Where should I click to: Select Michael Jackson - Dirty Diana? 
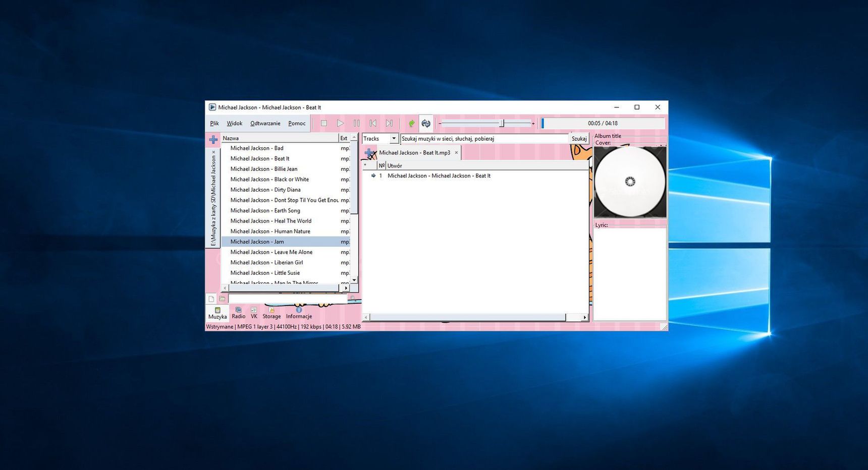pos(286,190)
